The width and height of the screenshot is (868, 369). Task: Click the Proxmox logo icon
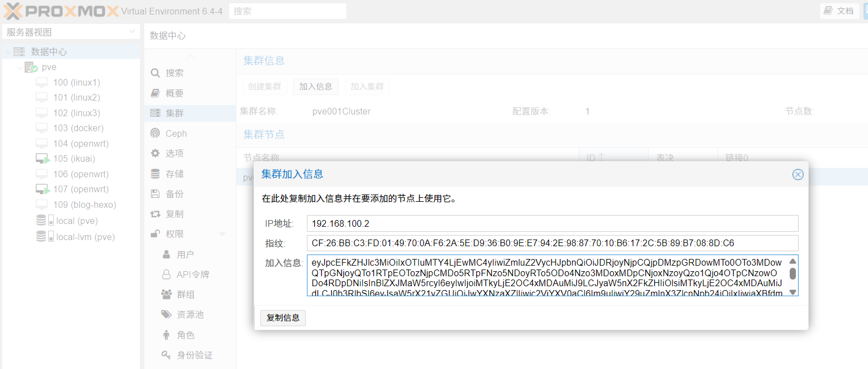click(x=16, y=11)
